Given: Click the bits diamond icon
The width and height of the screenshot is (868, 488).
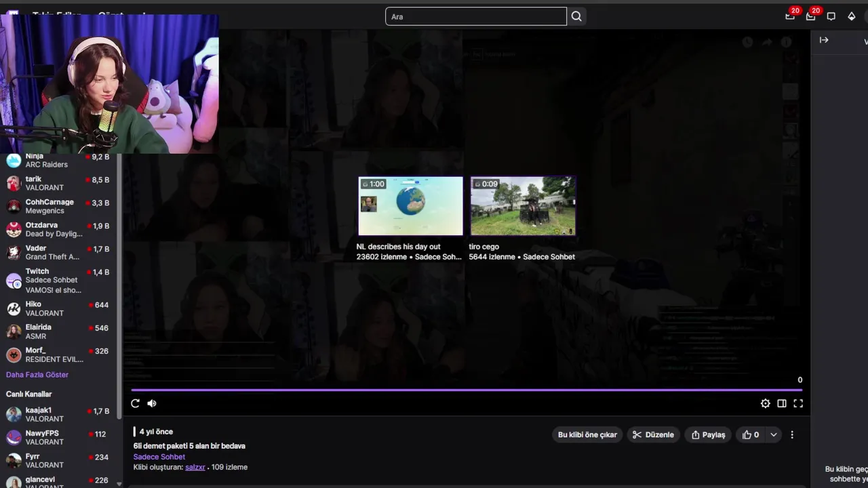Looking at the screenshot, I should tap(852, 16).
